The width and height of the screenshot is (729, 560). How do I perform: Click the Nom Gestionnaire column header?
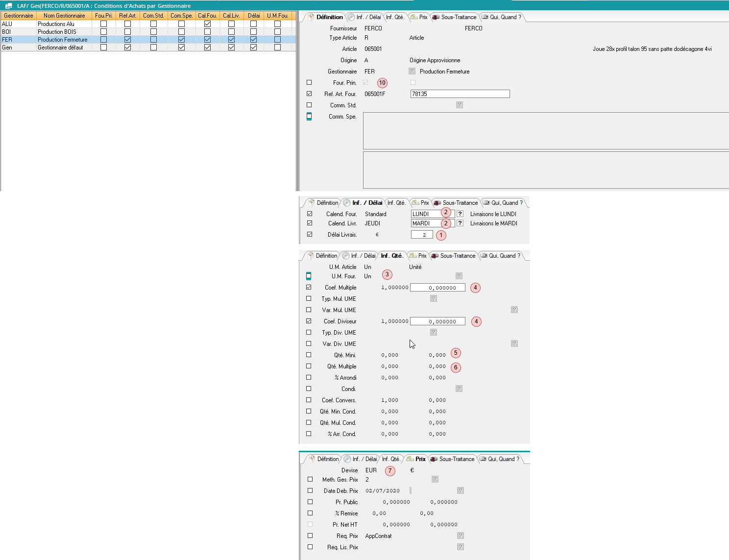[x=64, y=16]
